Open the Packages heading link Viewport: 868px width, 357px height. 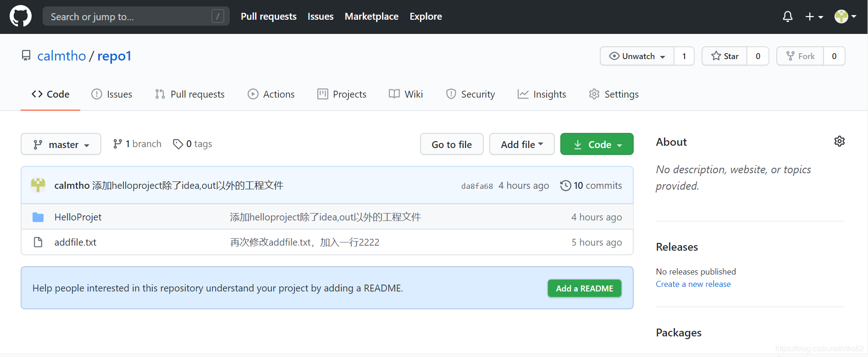[x=679, y=333]
